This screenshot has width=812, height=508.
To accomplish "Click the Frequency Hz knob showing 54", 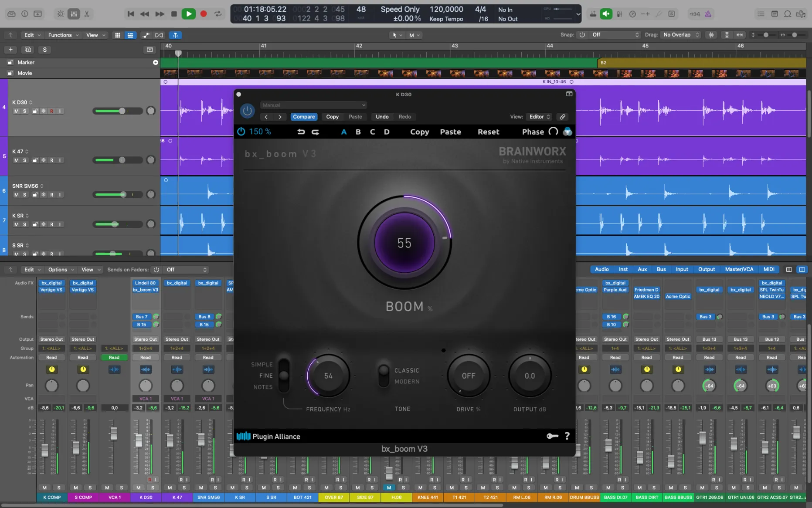I will (x=328, y=376).
